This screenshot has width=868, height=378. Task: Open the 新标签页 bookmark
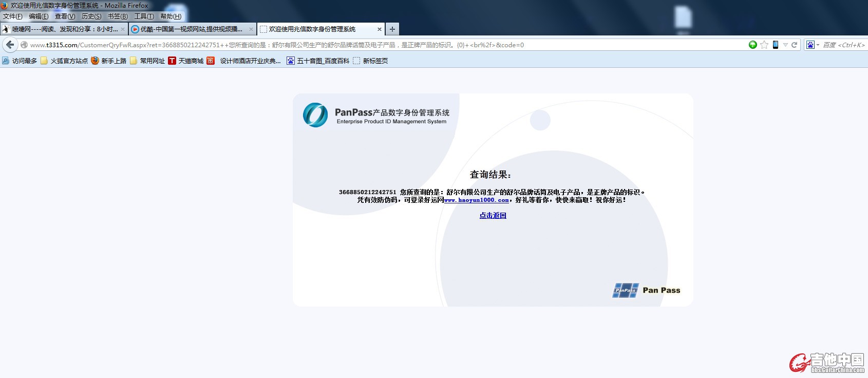[x=370, y=61]
